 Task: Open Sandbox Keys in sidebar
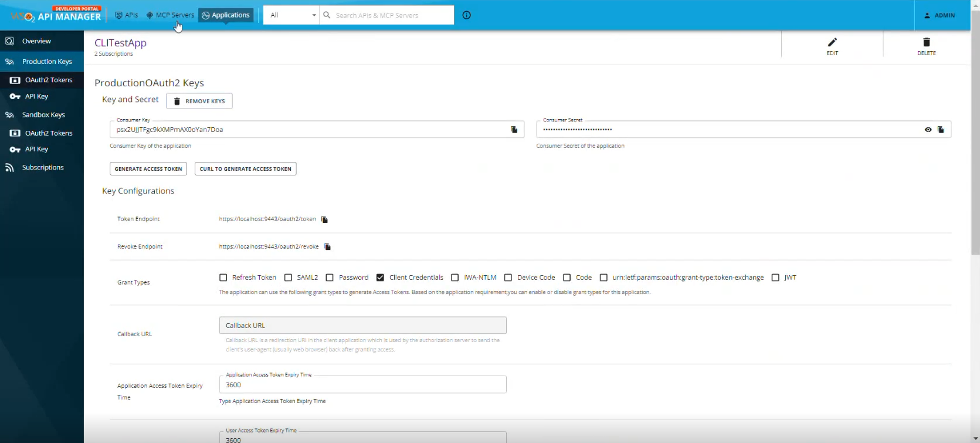(x=42, y=115)
